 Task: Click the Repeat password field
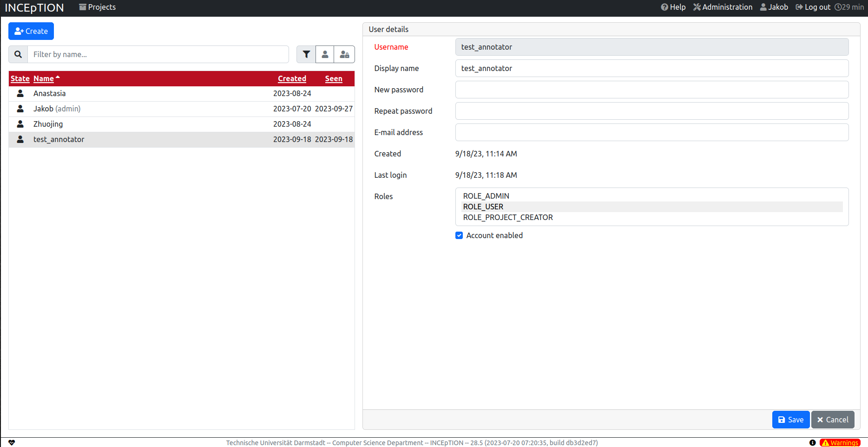point(652,111)
